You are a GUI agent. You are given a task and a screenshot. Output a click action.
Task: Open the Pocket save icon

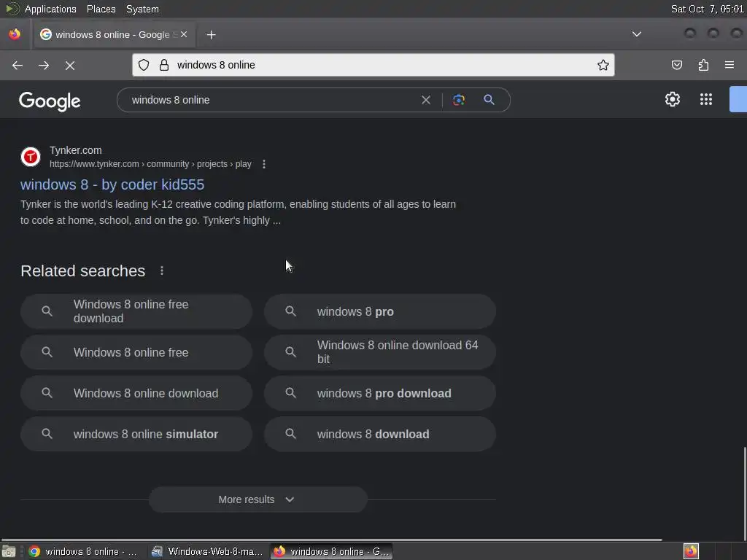point(677,65)
